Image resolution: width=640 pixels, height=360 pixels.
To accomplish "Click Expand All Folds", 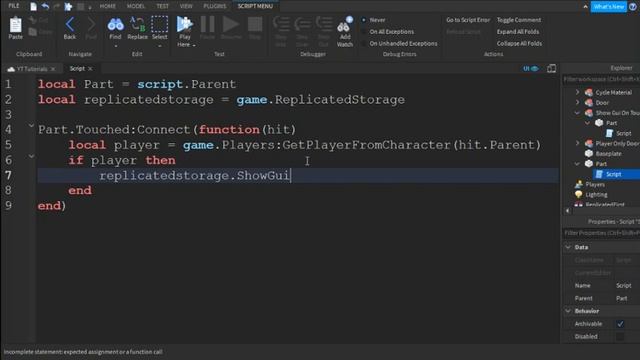I will pos(518,31).
